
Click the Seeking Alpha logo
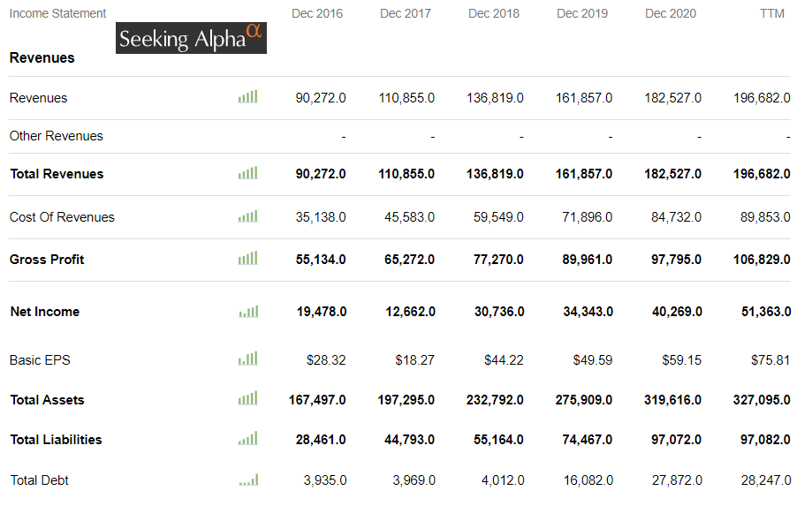tap(191, 38)
